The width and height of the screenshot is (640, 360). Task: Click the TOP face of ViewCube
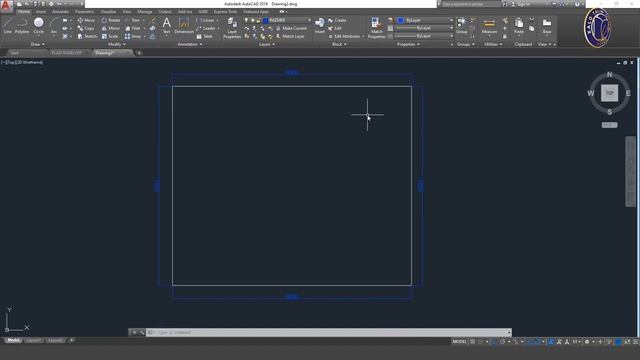pos(609,93)
